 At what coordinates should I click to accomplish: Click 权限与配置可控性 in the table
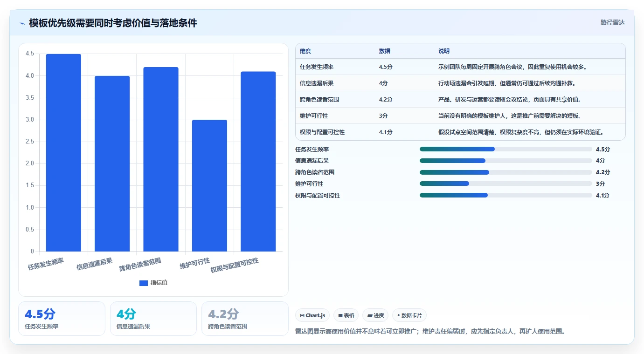322,132
